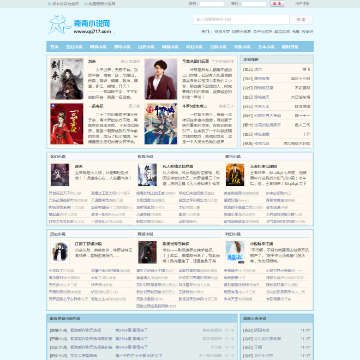Image resolution: width=360 pixels, height=360 pixels.
Task: Open the 修真小说 nav category
Action: click(98, 47)
